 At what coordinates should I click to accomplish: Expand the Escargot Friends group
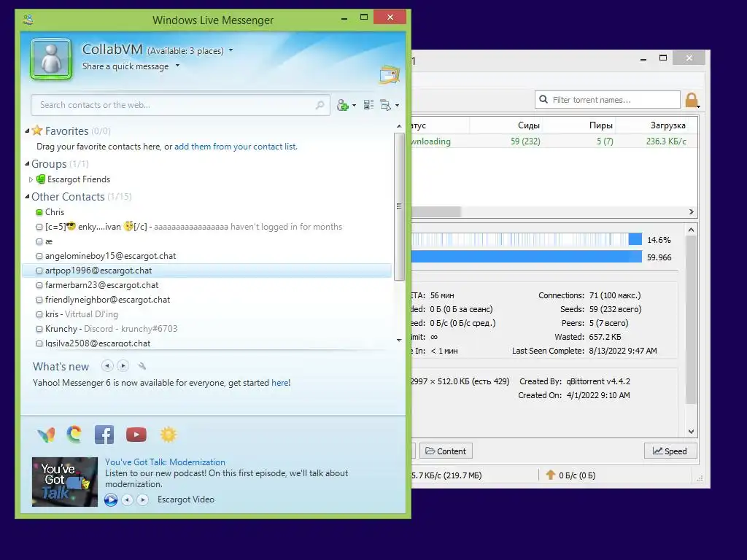(x=31, y=179)
